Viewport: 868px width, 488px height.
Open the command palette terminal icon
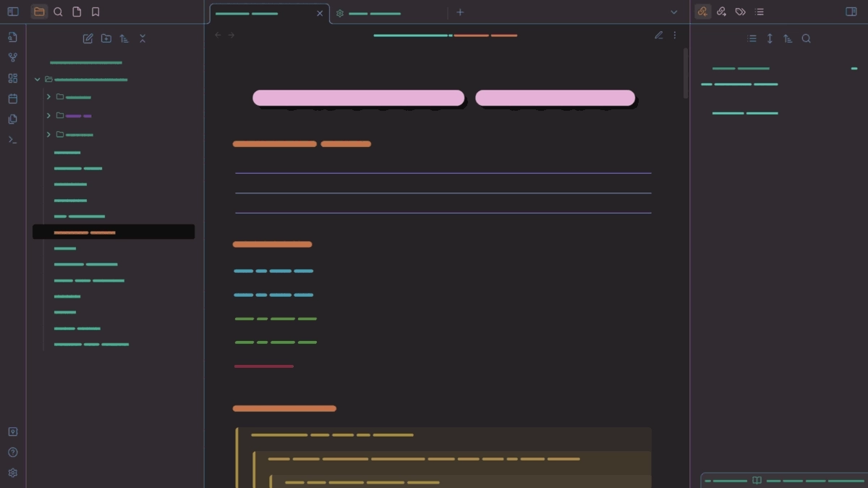point(12,140)
